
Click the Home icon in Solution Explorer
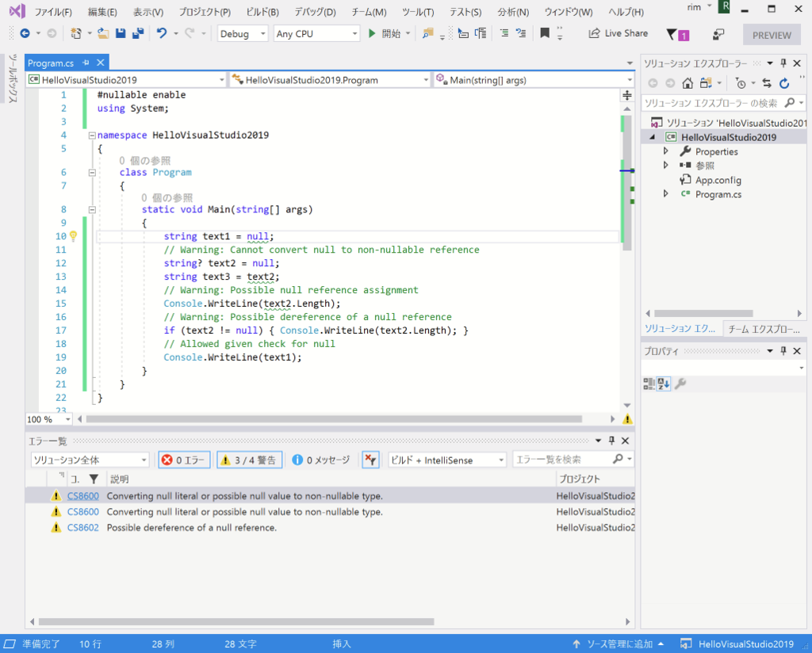coord(688,83)
